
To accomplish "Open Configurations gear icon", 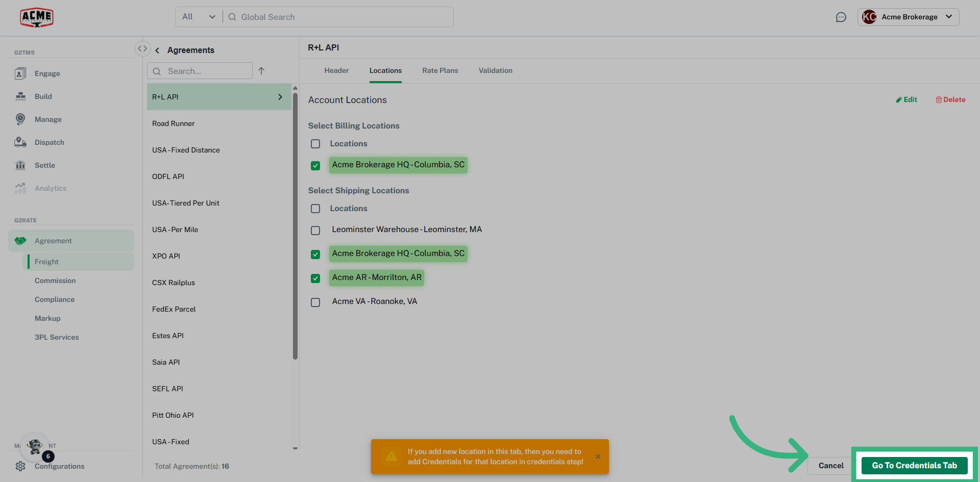I will pos(20,466).
